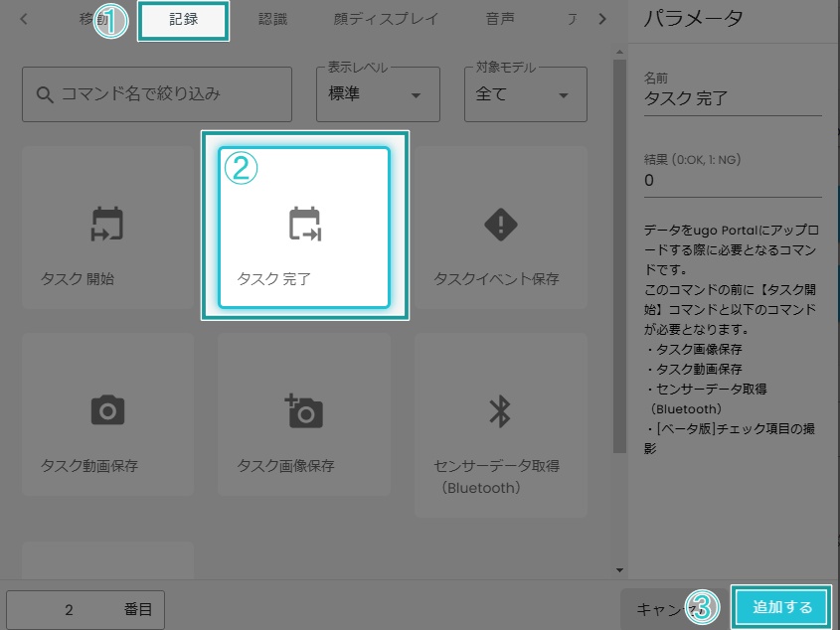Open the 対象モデル dropdown
Screen dimensions: 840x630
tap(525, 94)
